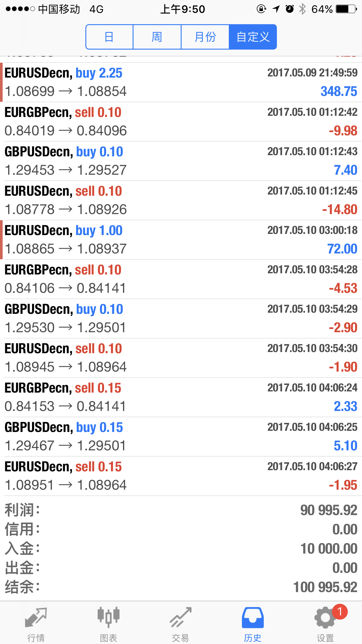Open the 行情 quotes tab icon

36,618
